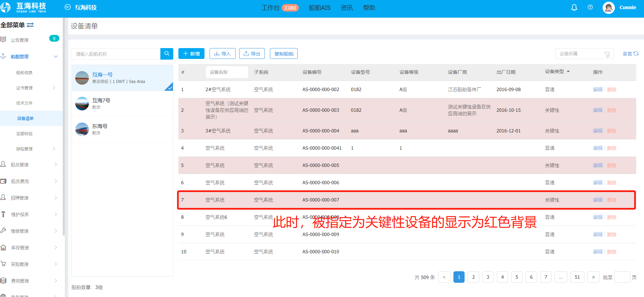Image resolution: width=644 pixels, height=297 pixels.
Task: Click the 新增 button
Action: coord(191,54)
